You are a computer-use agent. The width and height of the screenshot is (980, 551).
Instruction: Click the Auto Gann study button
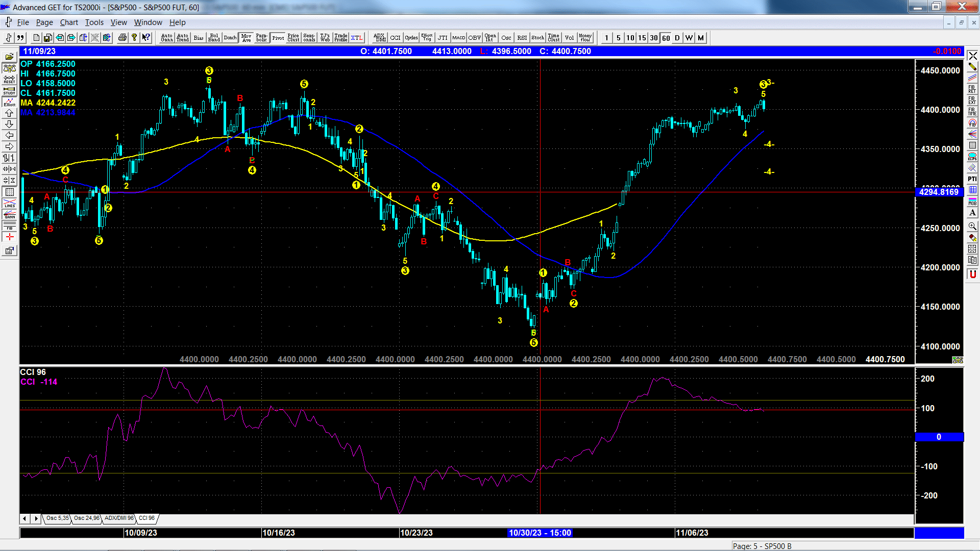pyautogui.click(x=167, y=38)
